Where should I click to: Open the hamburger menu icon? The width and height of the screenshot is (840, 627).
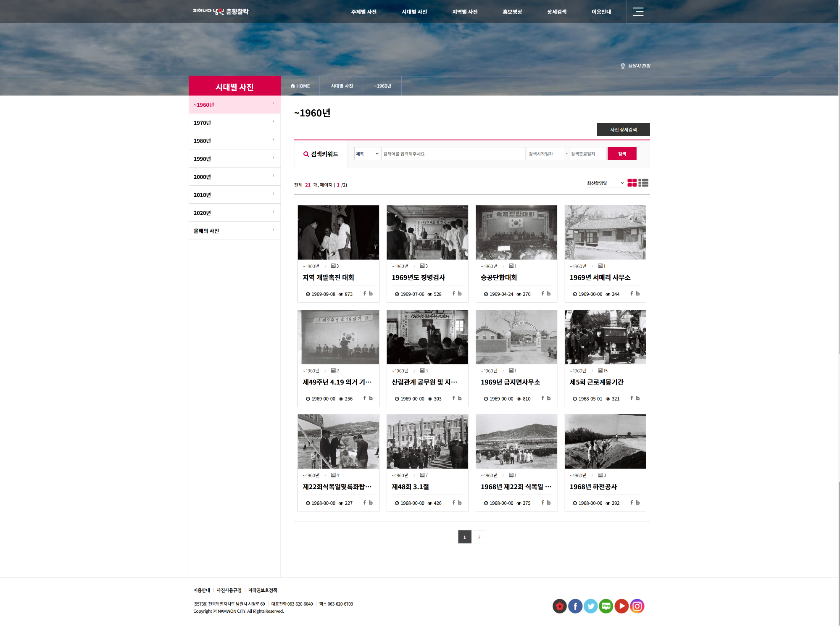coord(638,12)
